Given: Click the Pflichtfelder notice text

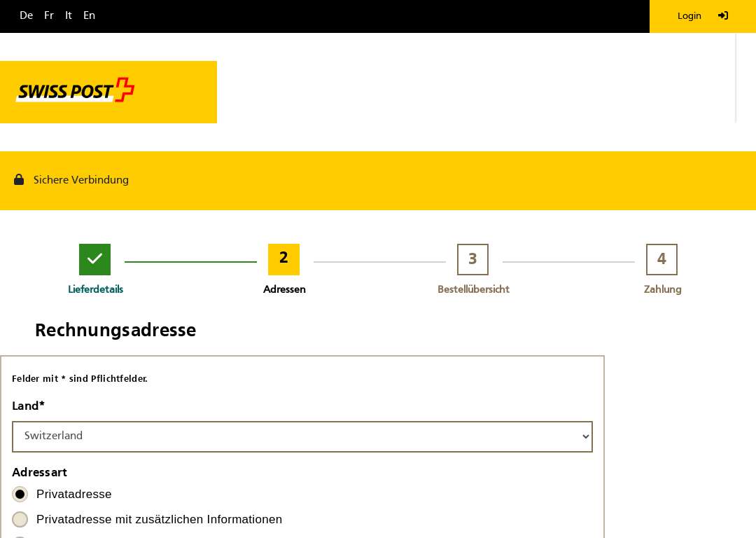Looking at the screenshot, I should (80, 379).
